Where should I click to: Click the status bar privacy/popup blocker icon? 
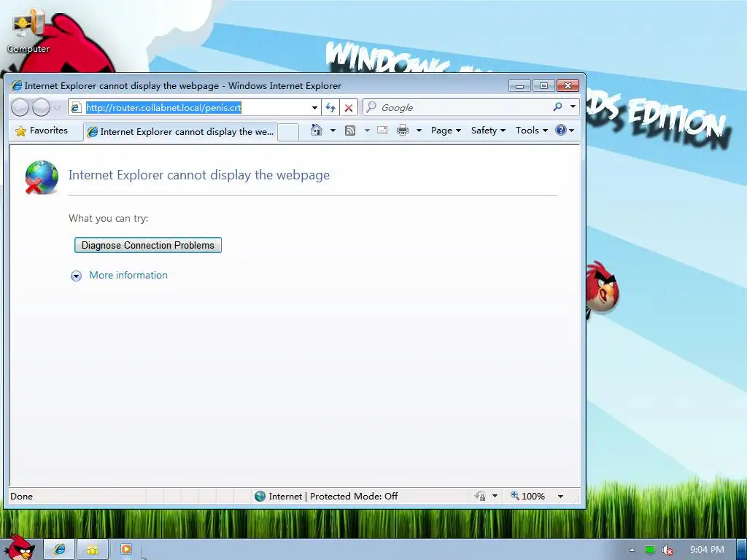pyautogui.click(x=480, y=496)
